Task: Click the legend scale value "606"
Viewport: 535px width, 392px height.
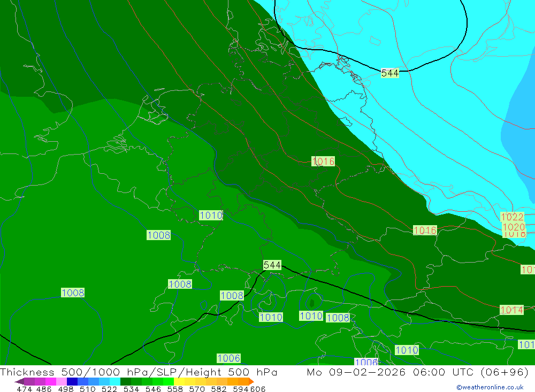Action: [x=258, y=389]
